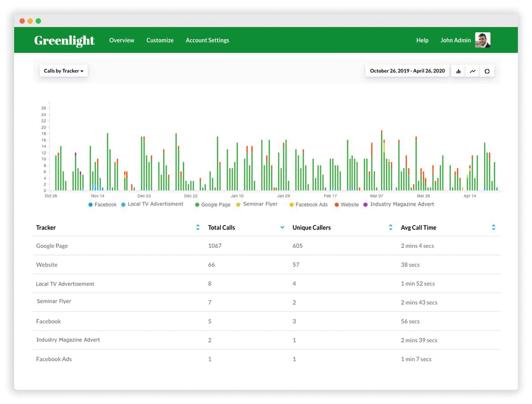This screenshot has width=532, height=404.
Task: Sort by Avg Call Time arrows
Action: tap(493, 227)
